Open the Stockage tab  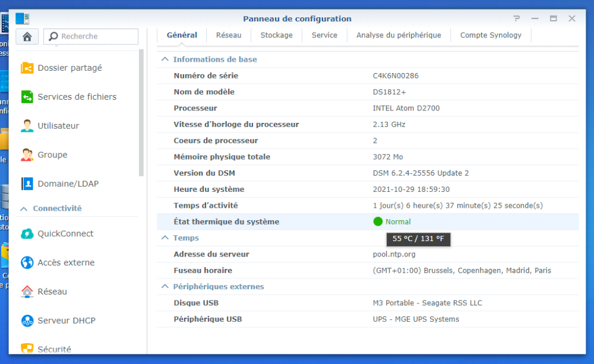(276, 35)
